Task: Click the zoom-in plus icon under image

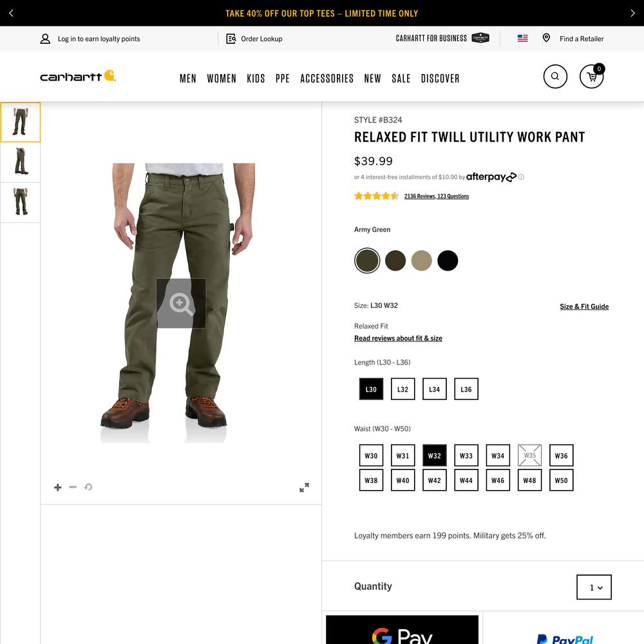Action: [x=57, y=487]
